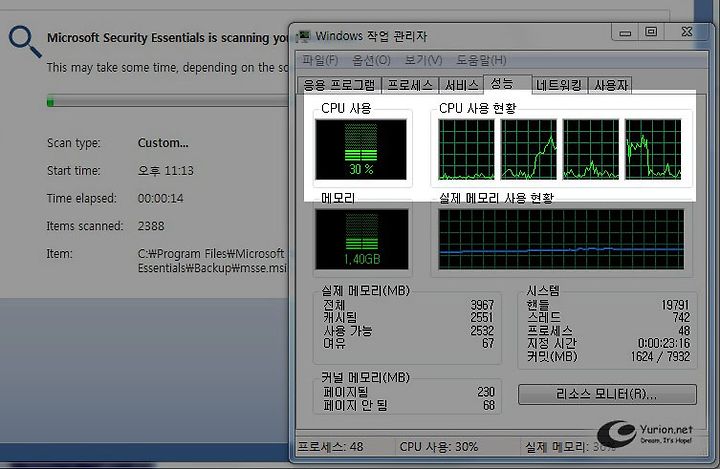
Task: Click status bar 'CPU 사용: 30%' entry
Action: [x=439, y=446]
